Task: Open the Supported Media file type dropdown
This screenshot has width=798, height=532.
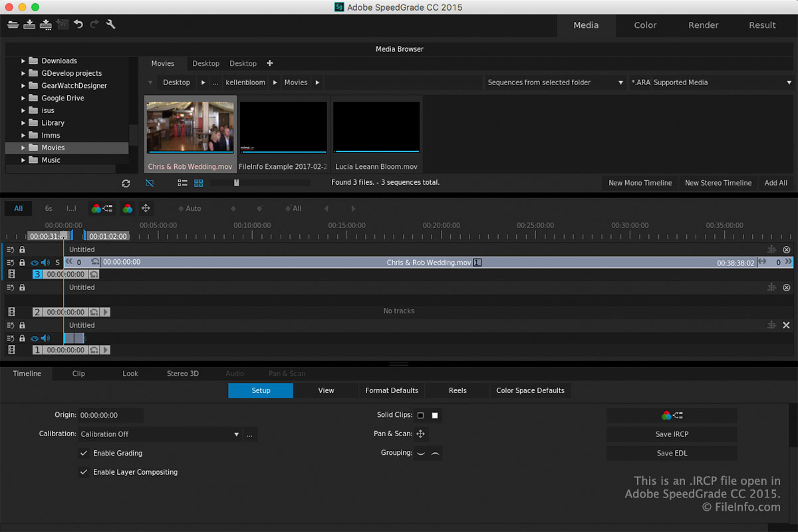Action: click(x=710, y=82)
